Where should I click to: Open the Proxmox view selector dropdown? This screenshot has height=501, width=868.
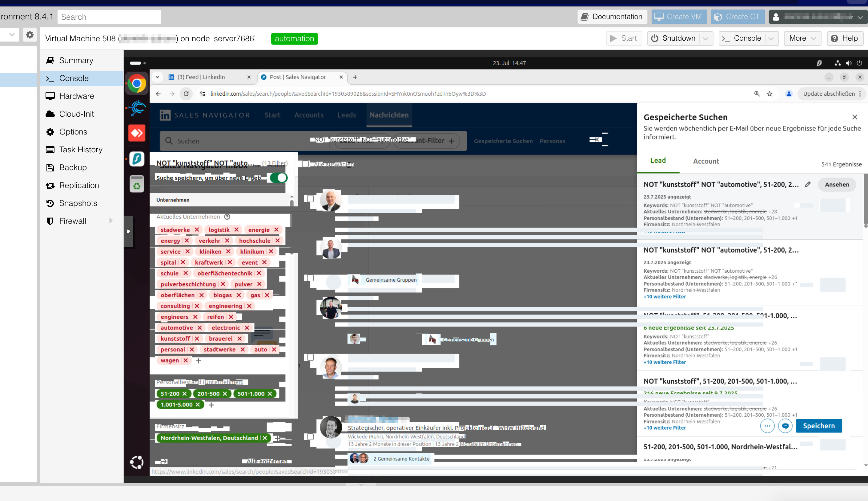tap(12, 34)
